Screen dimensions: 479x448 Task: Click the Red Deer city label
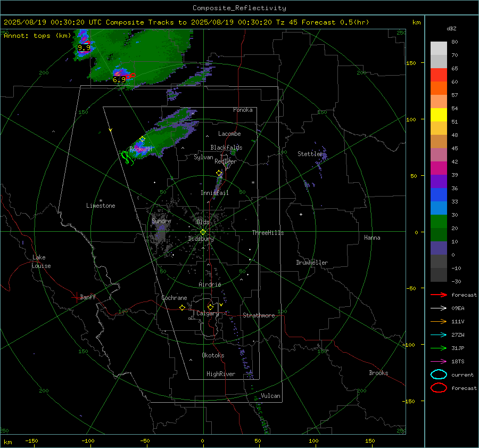click(x=226, y=161)
